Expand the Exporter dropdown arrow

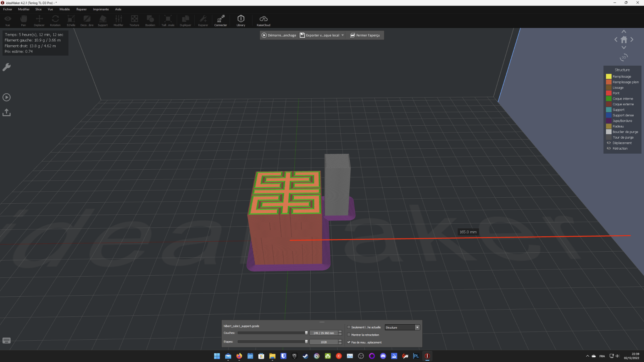343,35
